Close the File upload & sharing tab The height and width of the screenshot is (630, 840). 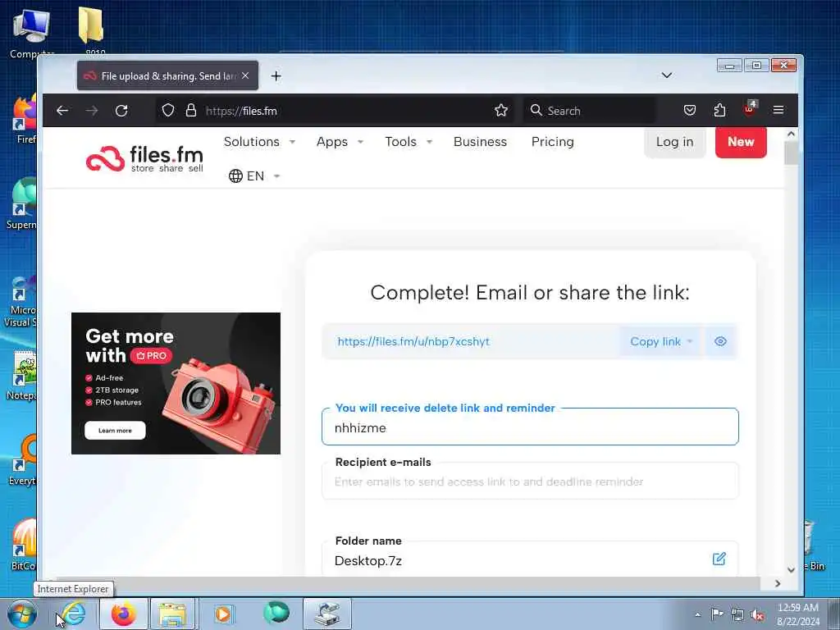(x=245, y=75)
